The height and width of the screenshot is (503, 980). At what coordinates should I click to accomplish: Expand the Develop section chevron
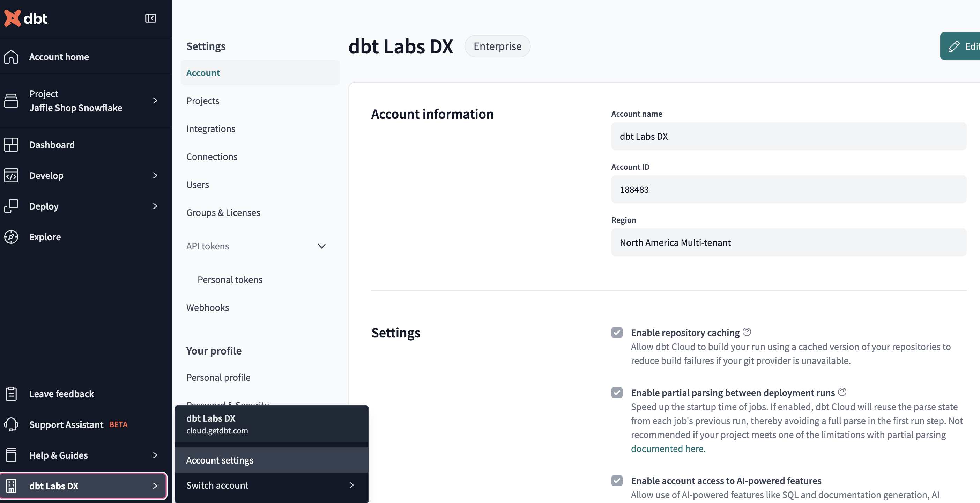154,175
